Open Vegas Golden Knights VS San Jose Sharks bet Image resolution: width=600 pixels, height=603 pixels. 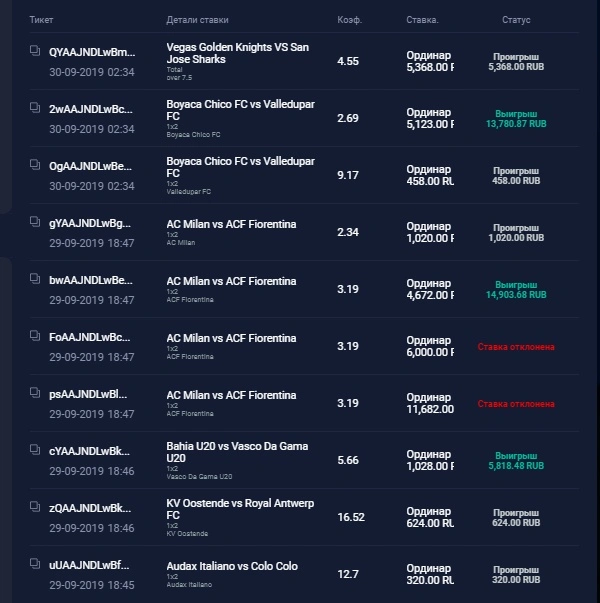(x=238, y=53)
